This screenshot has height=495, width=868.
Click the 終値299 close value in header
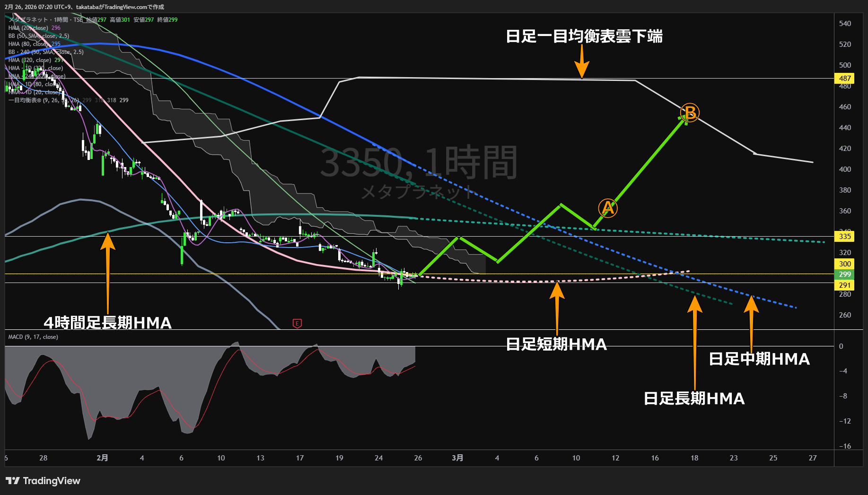pyautogui.click(x=167, y=20)
